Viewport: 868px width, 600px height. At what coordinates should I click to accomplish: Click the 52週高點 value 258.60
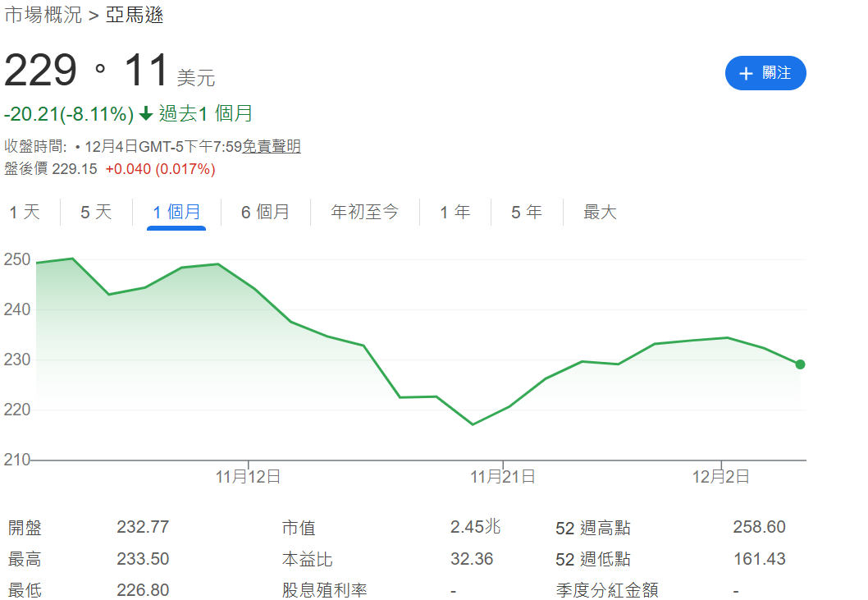coord(759,527)
